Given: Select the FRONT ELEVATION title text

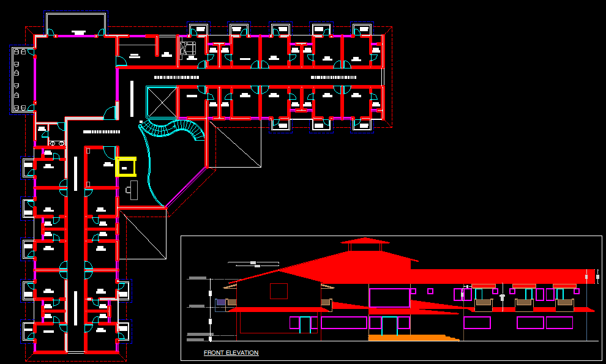Looking at the screenshot, I should (231, 353).
